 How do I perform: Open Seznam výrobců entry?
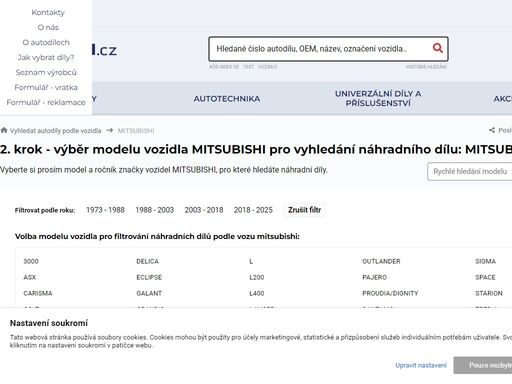(46, 72)
